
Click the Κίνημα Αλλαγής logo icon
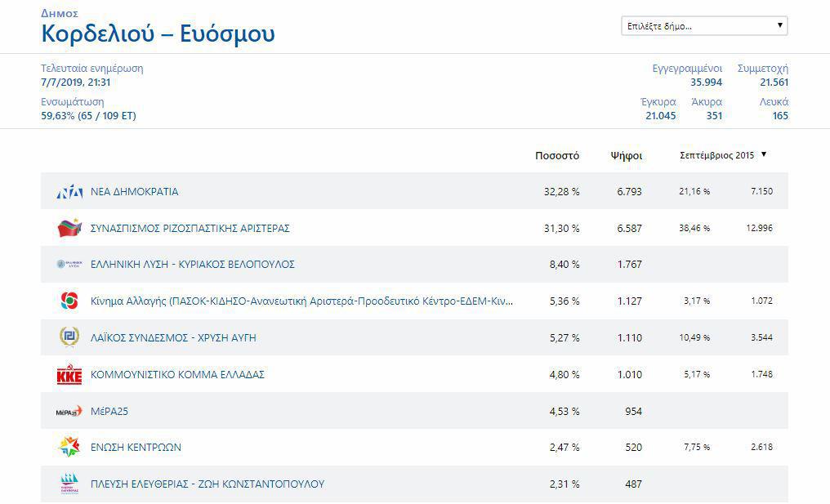pyautogui.click(x=69, y=301)
